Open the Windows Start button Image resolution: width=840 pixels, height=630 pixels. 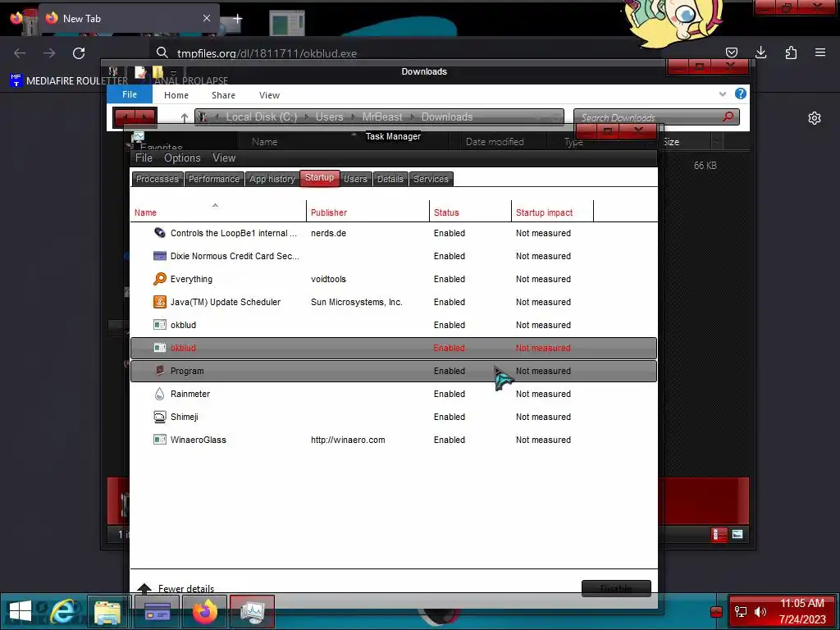21,611
